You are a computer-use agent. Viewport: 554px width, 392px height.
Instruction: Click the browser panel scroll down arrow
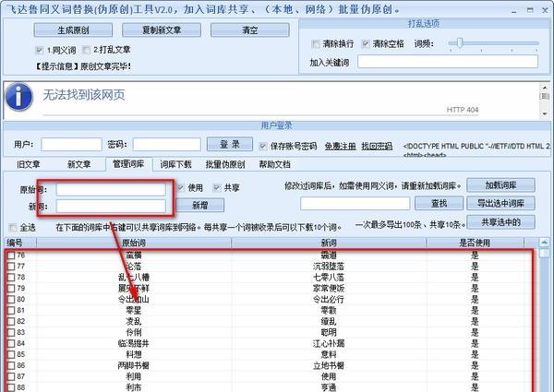545,113
